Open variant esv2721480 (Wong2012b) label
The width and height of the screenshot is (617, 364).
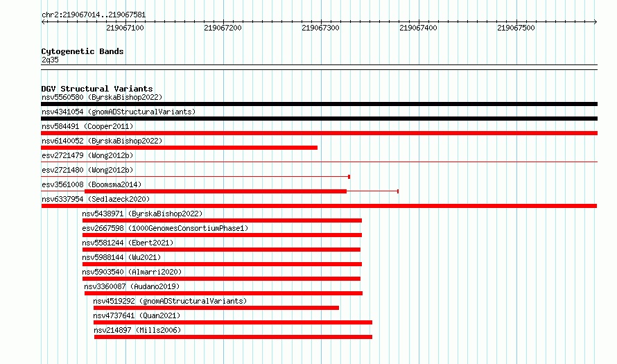[87, 170]
